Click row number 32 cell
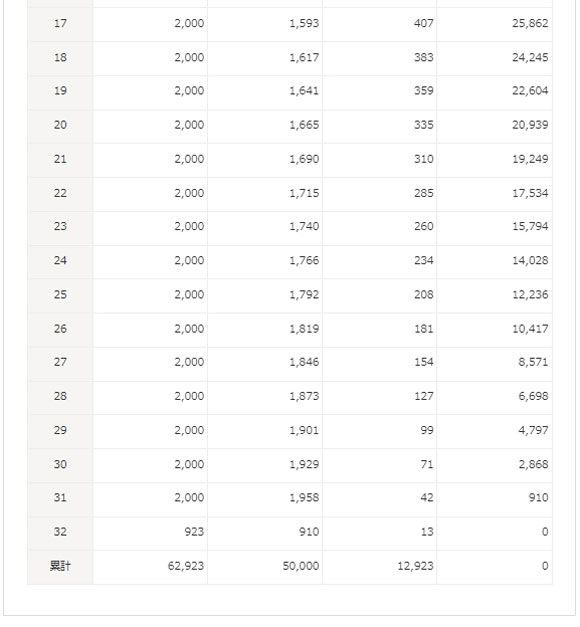Screen dimensions: 580x627 (x=60, y=532)
